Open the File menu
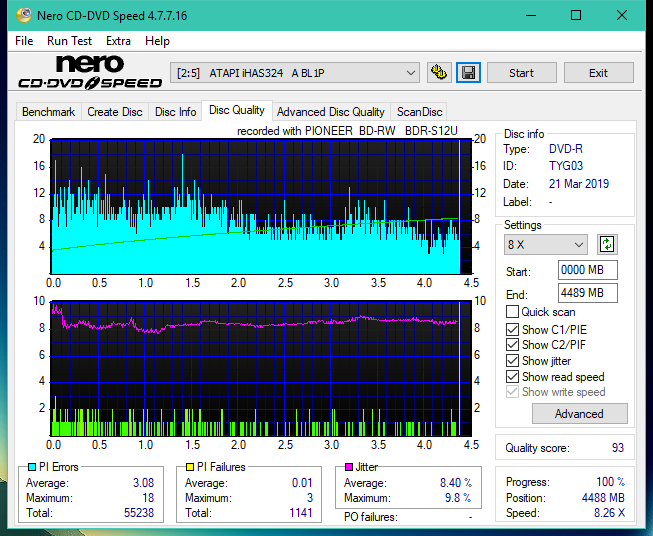The image size is (653, 536). click(24, 41)
